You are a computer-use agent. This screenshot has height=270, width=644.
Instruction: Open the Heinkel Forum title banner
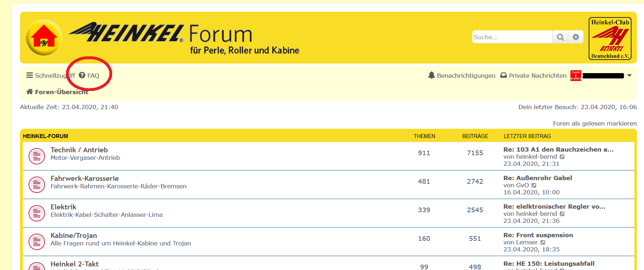coord(184,38)
